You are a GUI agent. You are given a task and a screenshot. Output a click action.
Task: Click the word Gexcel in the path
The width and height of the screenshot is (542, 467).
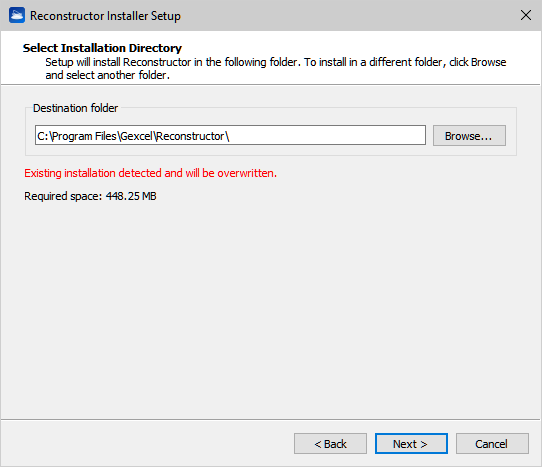pyautogui.click(x=137, y=136)
